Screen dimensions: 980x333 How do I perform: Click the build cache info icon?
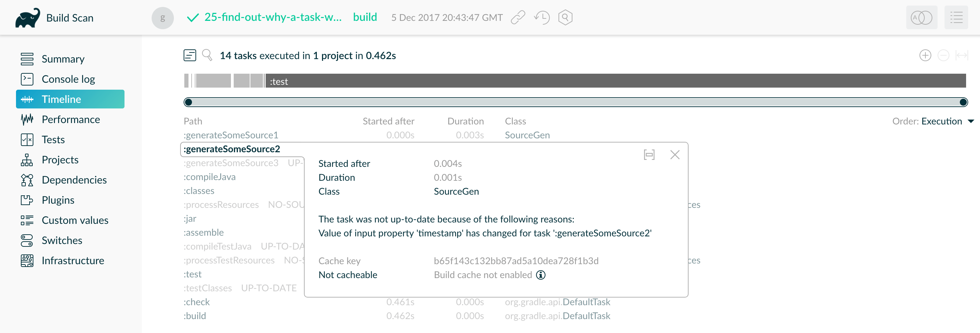540,275
